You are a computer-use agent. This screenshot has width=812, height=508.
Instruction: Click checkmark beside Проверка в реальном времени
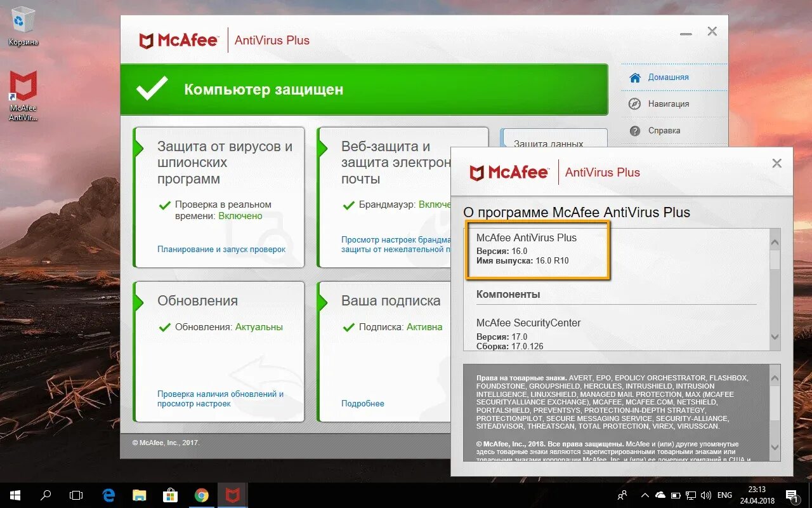pyautogui.click(x=164, y=205)
